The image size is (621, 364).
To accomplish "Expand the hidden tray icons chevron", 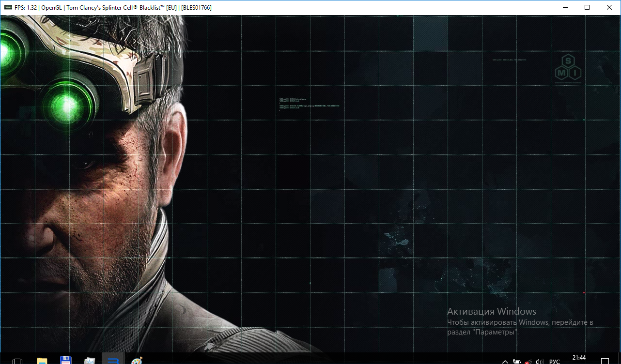I will [505, 361].
